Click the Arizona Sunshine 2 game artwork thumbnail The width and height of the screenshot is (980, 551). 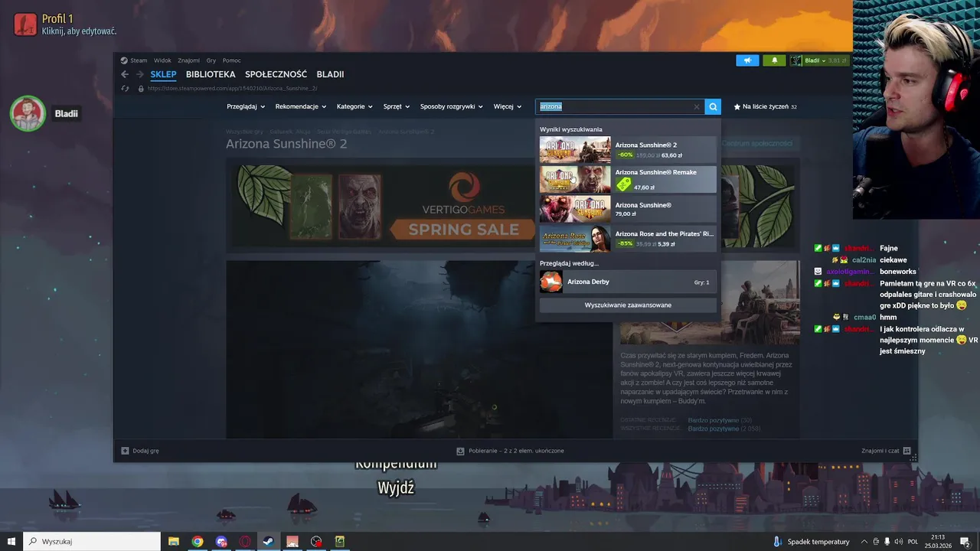(575, 149)
